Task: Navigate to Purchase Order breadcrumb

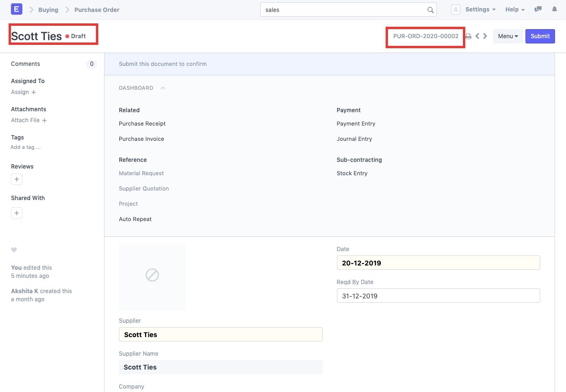Action: [x=97, y=10]
